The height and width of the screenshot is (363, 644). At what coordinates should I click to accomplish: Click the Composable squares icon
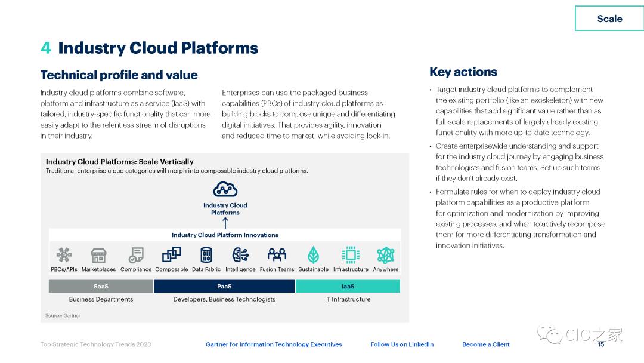click(x=171, y=256)
